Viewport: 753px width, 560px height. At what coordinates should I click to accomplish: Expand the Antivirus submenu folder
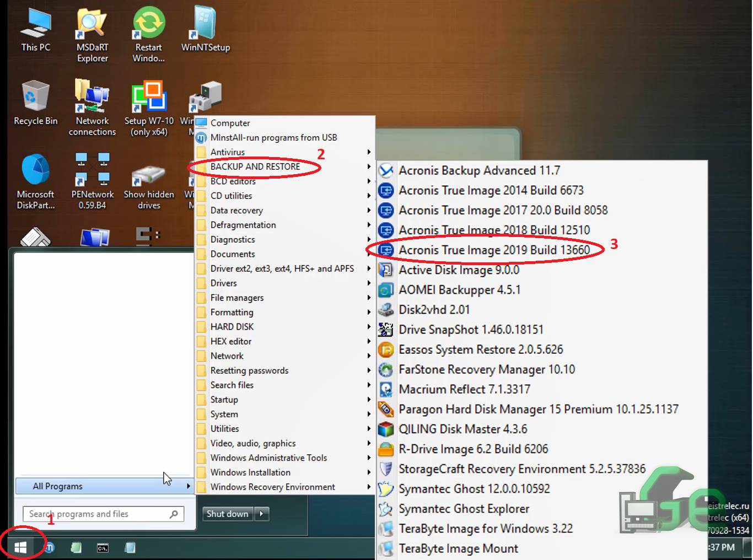[x=284, y=152]
